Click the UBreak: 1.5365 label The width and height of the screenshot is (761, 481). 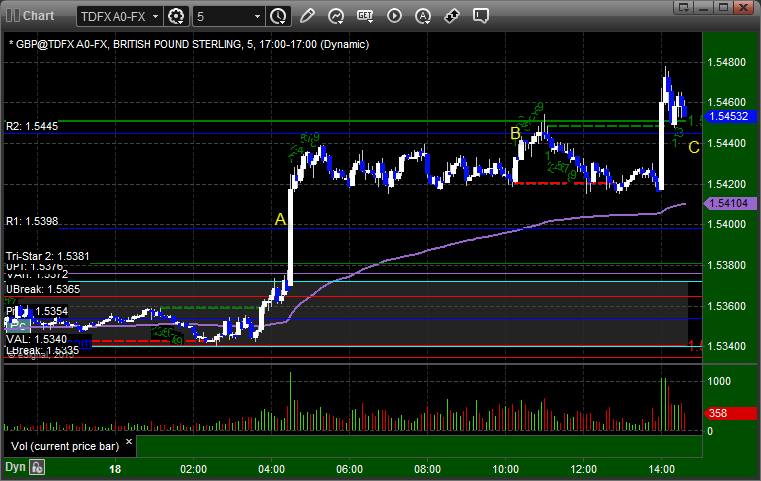(x=43, y=289)
